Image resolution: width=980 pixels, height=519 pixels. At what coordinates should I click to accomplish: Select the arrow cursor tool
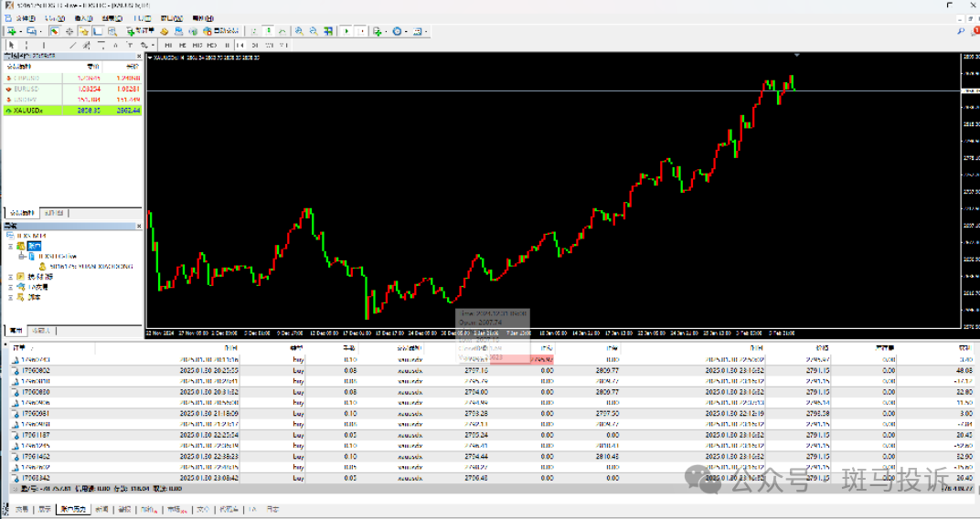(11, 45)
